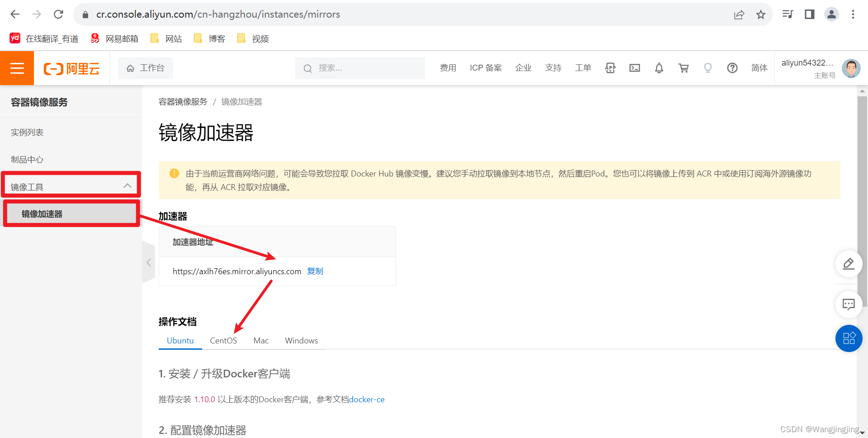Click the site lock icon
Viewport: 868px width, 438px height.
point(85,14)
